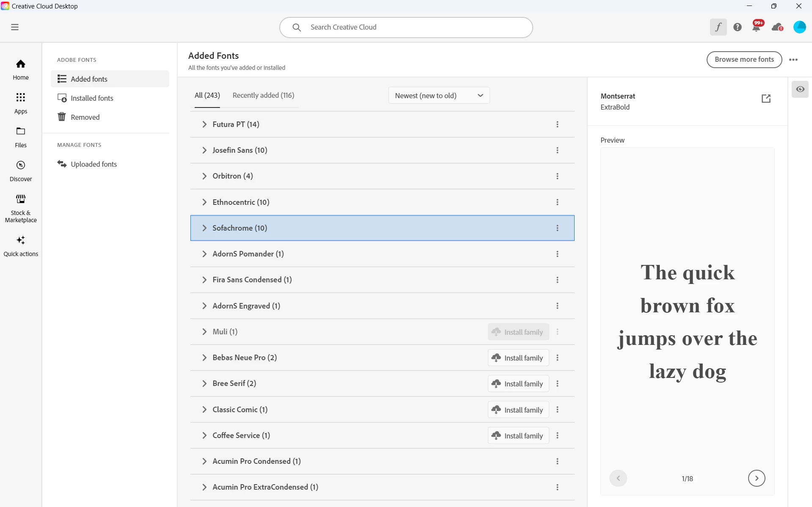The width and height of the screenshot is (812, 507).
Task: Install the Bree Serif family
Action: (518, 383)
